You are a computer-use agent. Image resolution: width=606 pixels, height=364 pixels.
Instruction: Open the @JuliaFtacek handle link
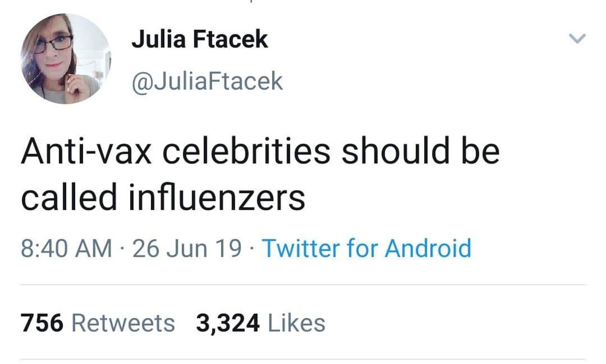tap(207, 81)
